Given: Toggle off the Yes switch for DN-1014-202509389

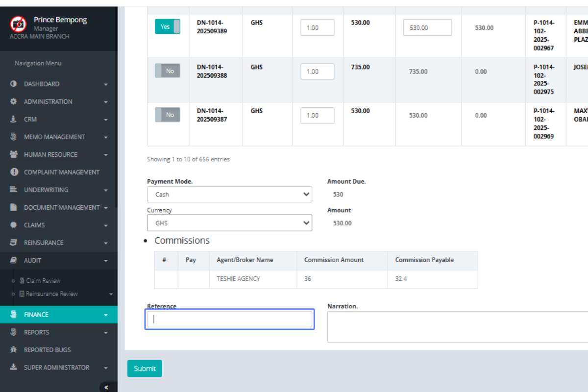Looking at the screenshot, I should pyautogui.click(x=168, y=27).
